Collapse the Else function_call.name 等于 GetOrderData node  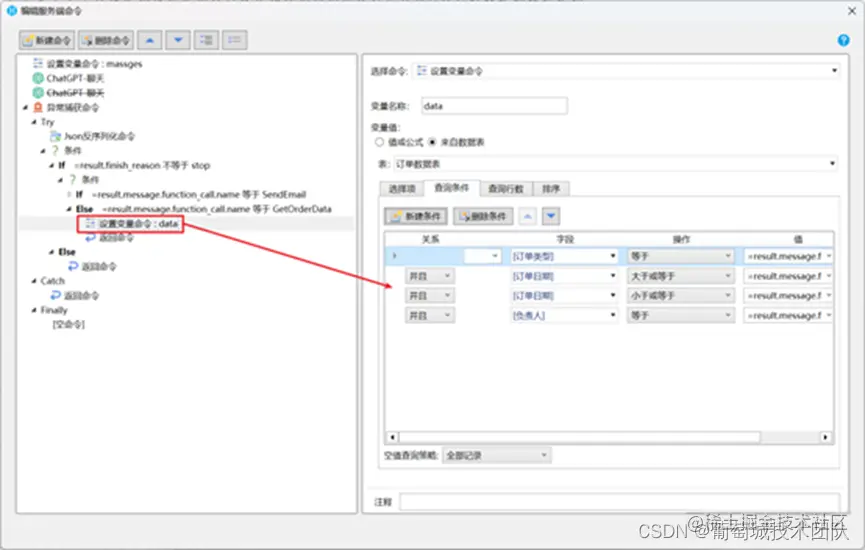point(69,209)
